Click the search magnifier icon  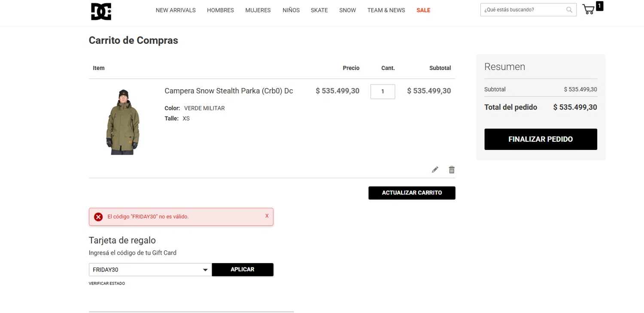(569, 9)
